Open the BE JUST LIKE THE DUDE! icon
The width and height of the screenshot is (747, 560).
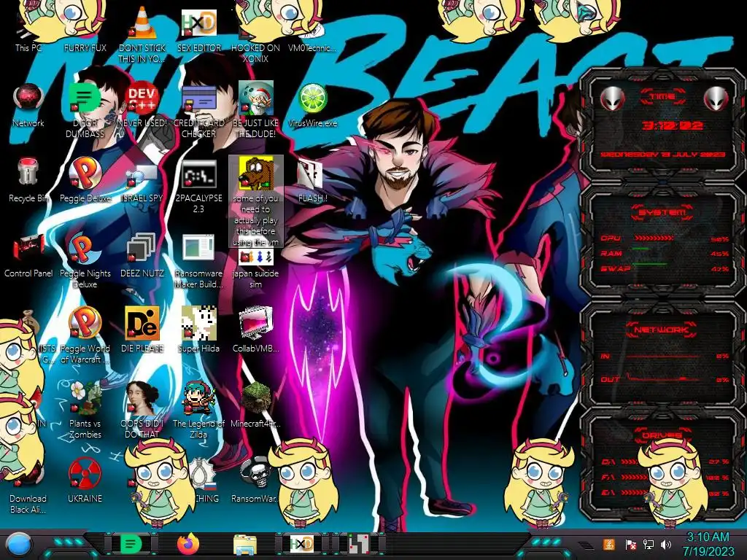pyautogui.click(x=255, y=98)
